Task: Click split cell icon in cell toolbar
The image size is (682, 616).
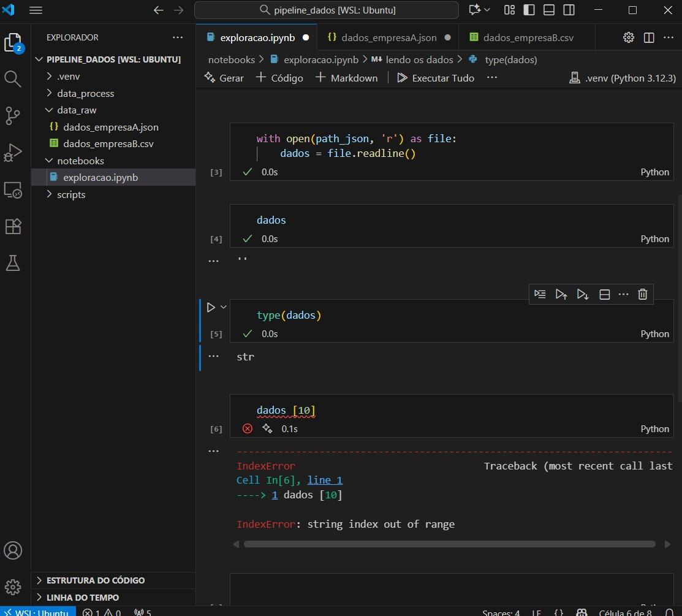Action: [x=604, y=294]
